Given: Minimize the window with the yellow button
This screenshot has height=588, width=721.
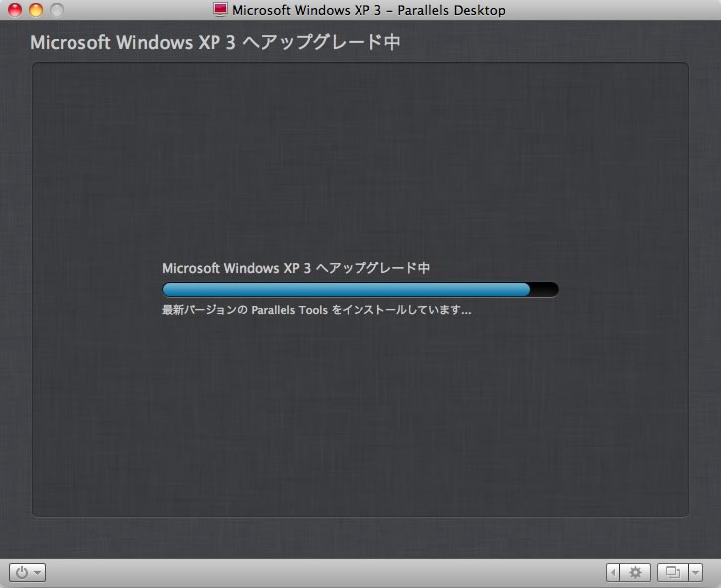Looking at the screenshot, I should point(36,10).
